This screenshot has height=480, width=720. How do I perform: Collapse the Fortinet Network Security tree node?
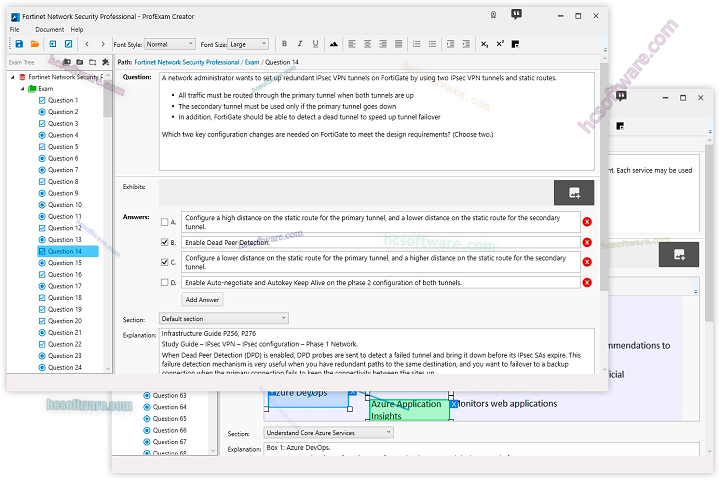(x=12, y=77)
